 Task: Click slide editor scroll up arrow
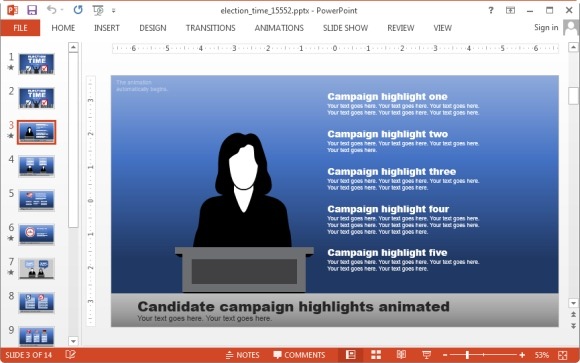coord(573,47)
